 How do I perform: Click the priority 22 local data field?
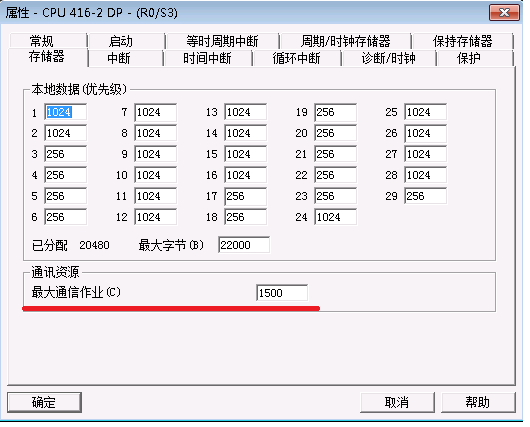coord(335,175)
